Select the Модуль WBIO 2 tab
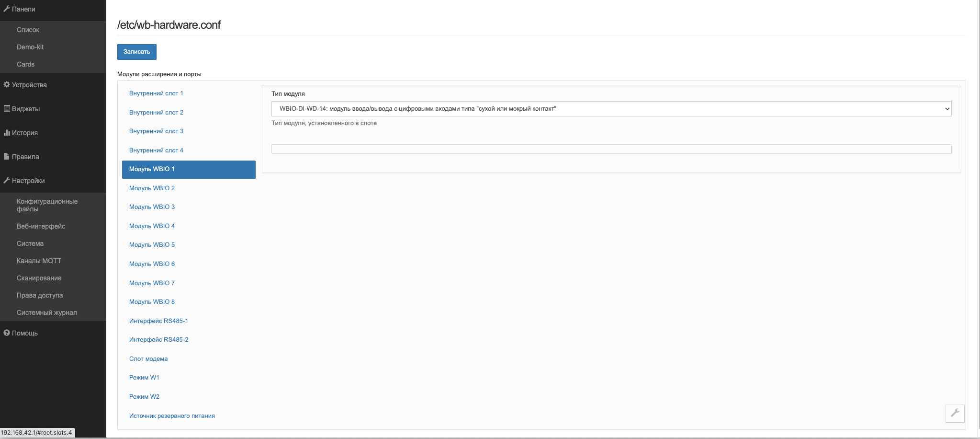 (152, 188)
